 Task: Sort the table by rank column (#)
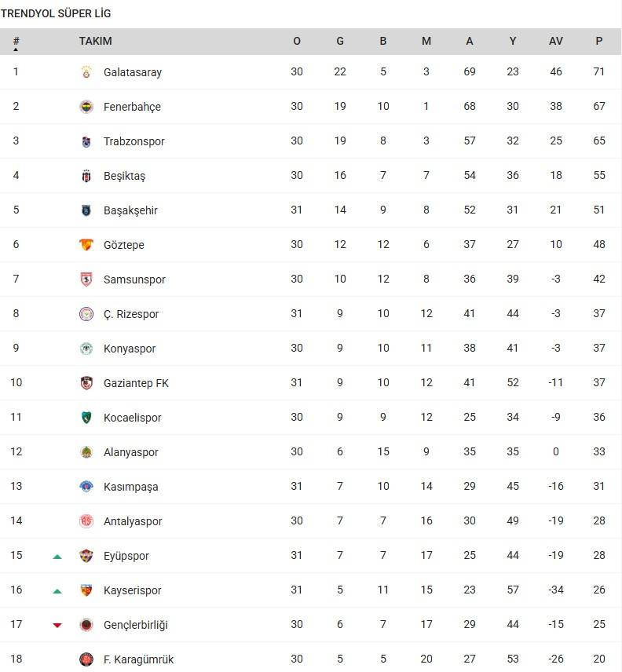click(16, 42)
